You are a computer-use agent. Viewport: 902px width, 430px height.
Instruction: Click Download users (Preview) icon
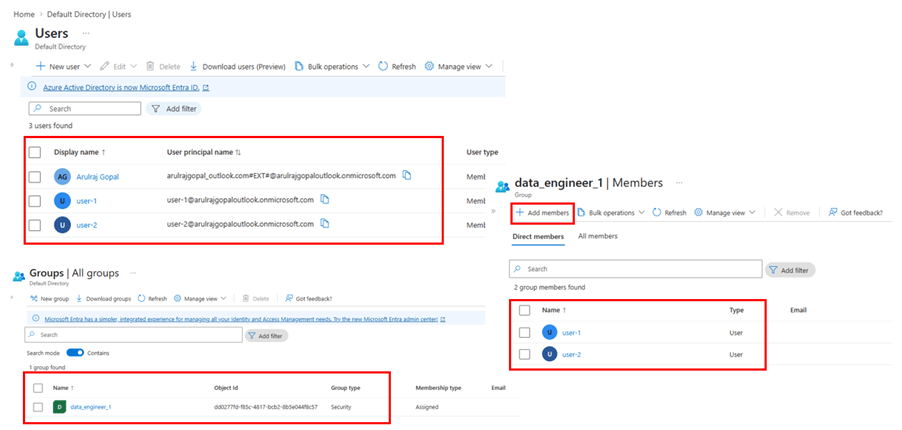click(193, 66)
